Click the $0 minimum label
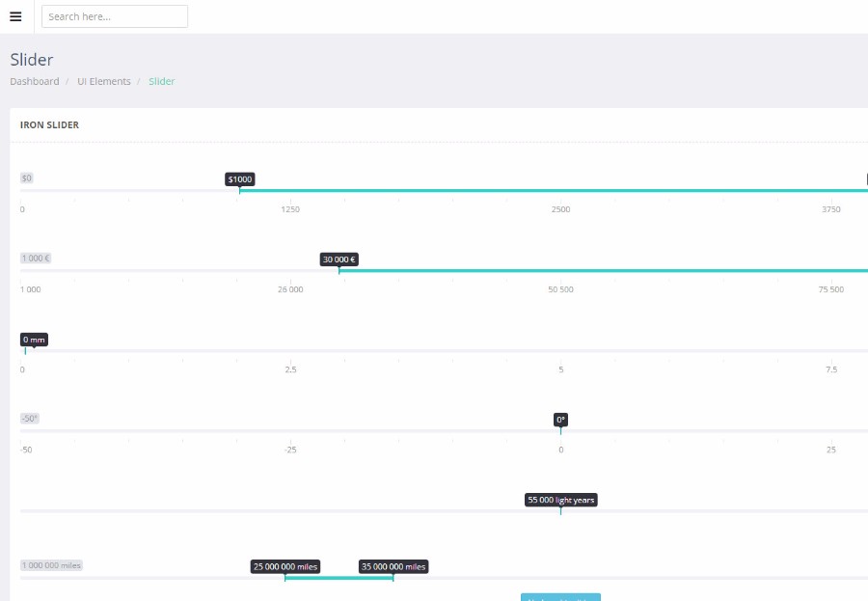This screenshot has height=601, width=868. 27,178
